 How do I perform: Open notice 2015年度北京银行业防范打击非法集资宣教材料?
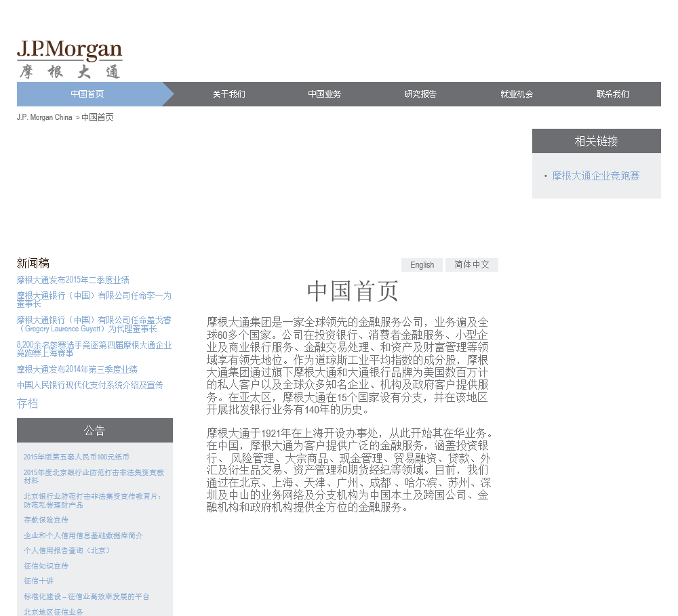(94, 476)
